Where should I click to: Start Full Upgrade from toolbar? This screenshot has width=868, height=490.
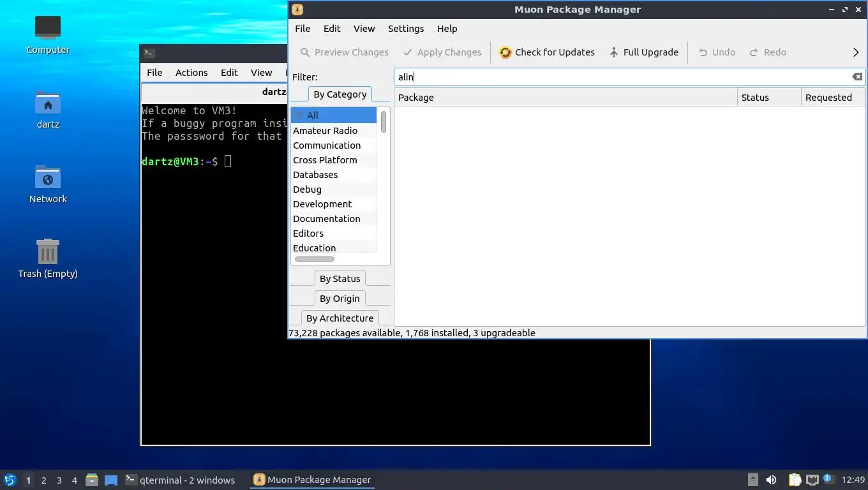643,52
